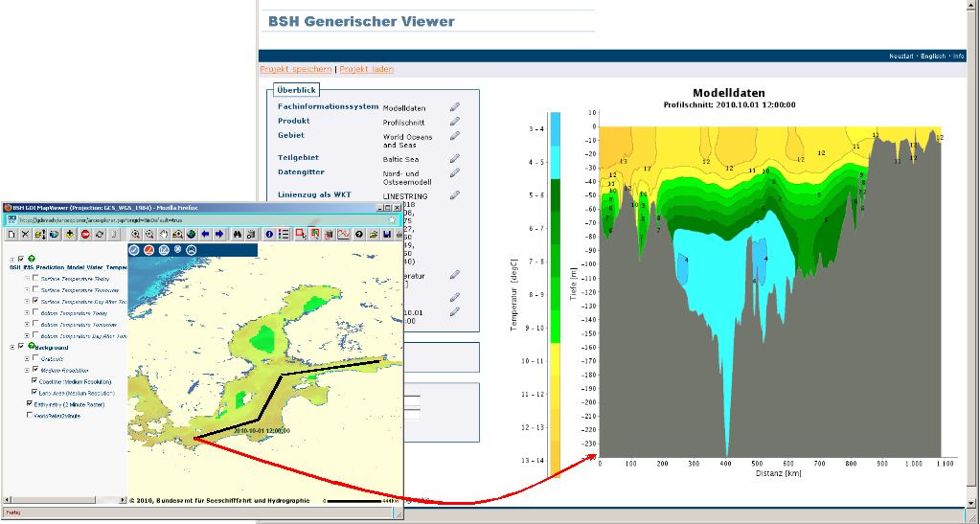Switch language via English link

pos(933,57)
